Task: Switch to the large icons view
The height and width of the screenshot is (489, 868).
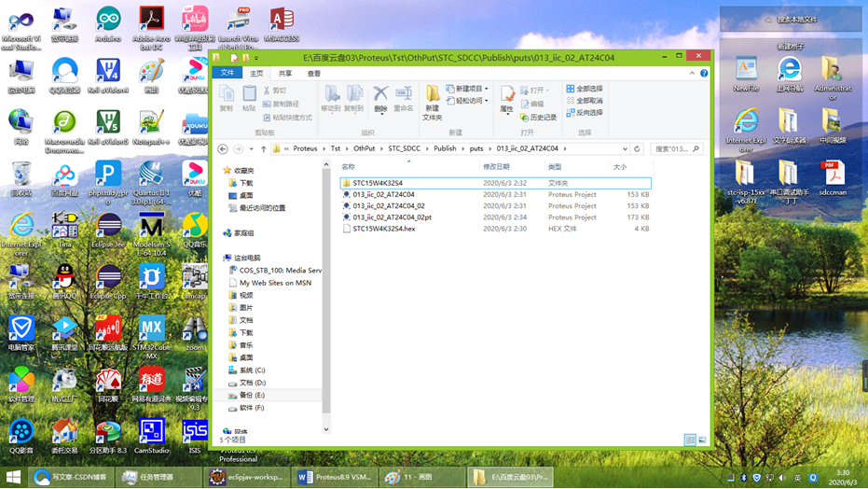Action: click(702, 440)
